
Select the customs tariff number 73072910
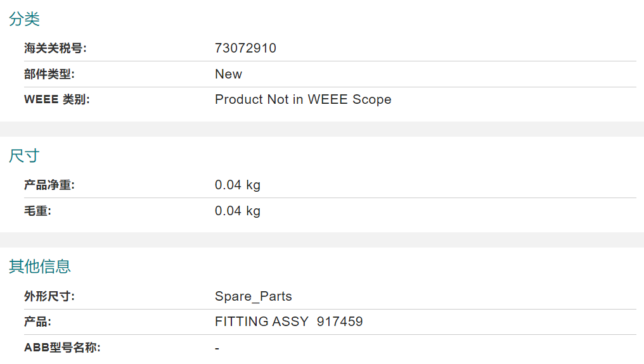point(245,48)
